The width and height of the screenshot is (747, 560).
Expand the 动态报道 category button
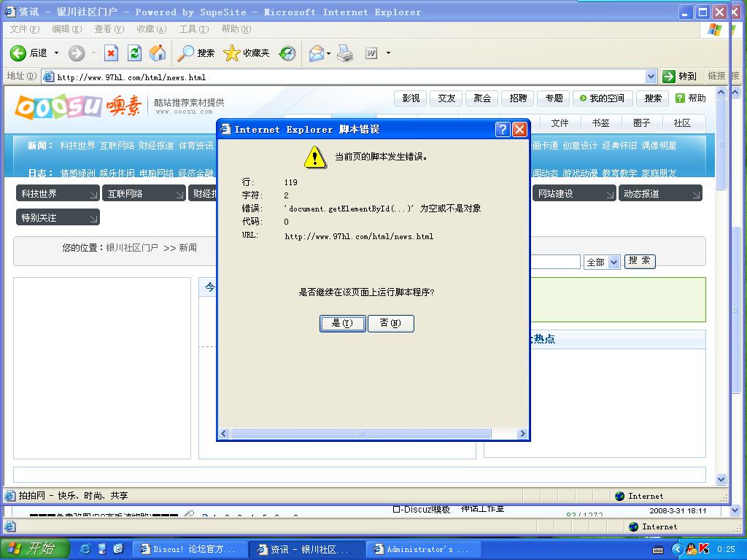[660, 193]
